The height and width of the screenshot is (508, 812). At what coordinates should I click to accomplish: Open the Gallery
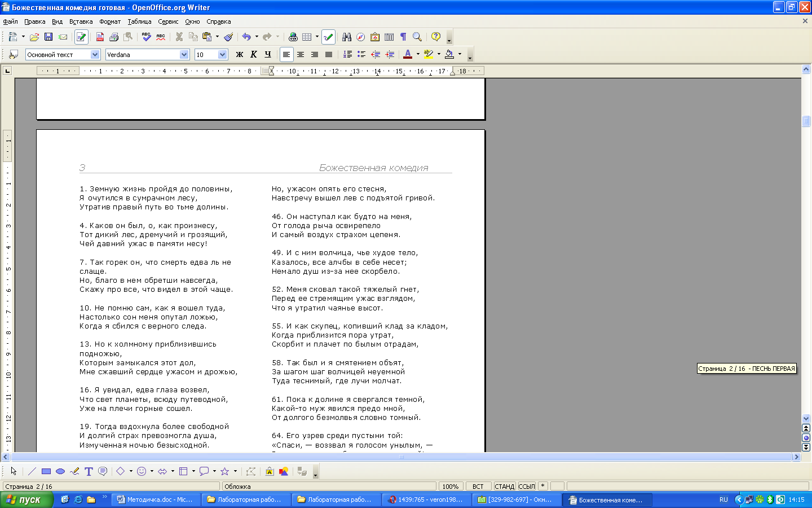tap(375, 37)
